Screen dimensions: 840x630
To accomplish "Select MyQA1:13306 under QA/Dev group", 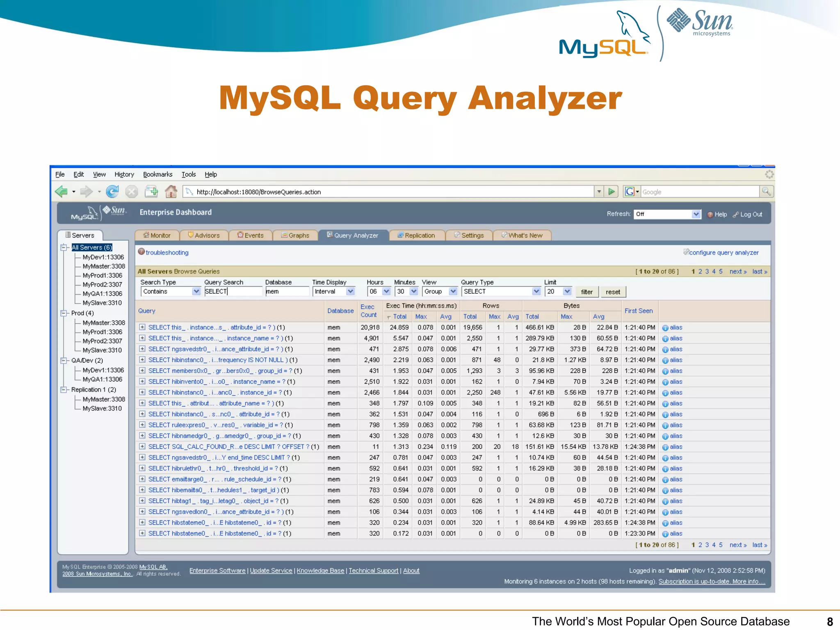I will click(103, 379).
